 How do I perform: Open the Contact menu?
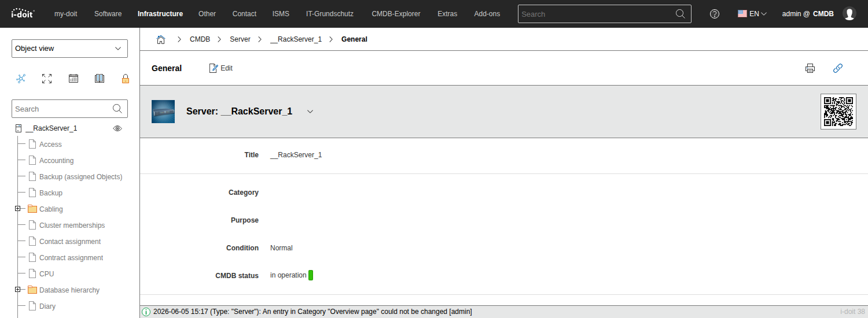click(245, 14)
